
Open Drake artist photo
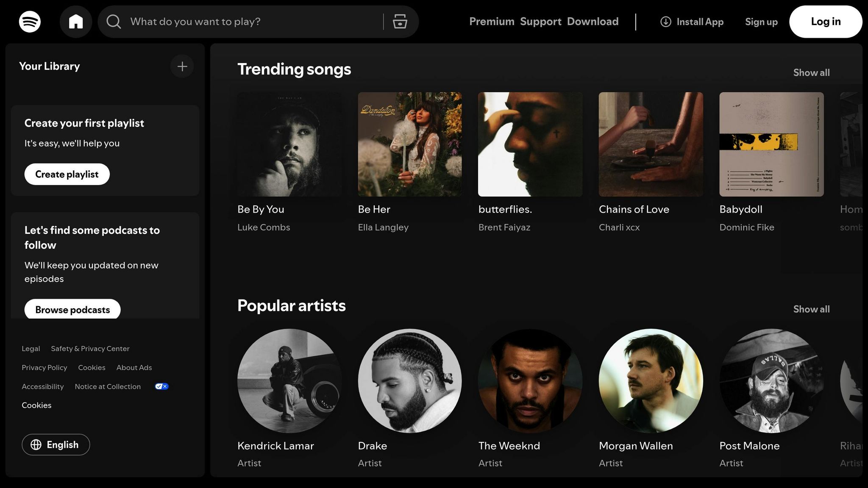coord(410,381)
